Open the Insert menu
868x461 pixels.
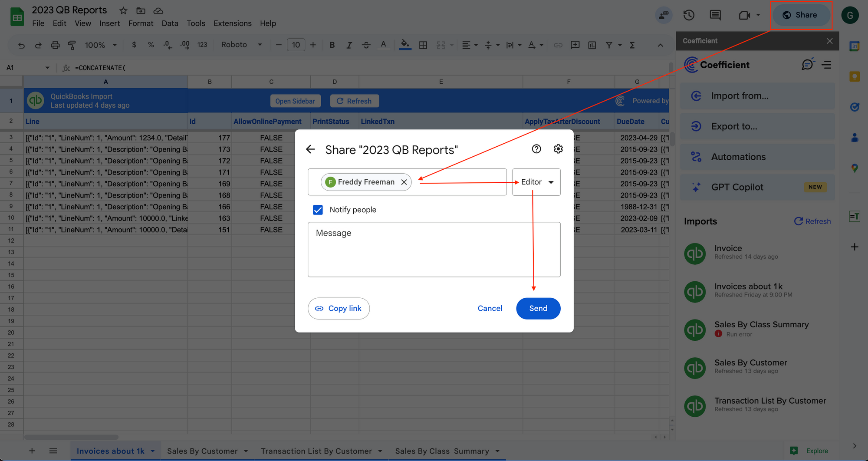click(109, 23)
